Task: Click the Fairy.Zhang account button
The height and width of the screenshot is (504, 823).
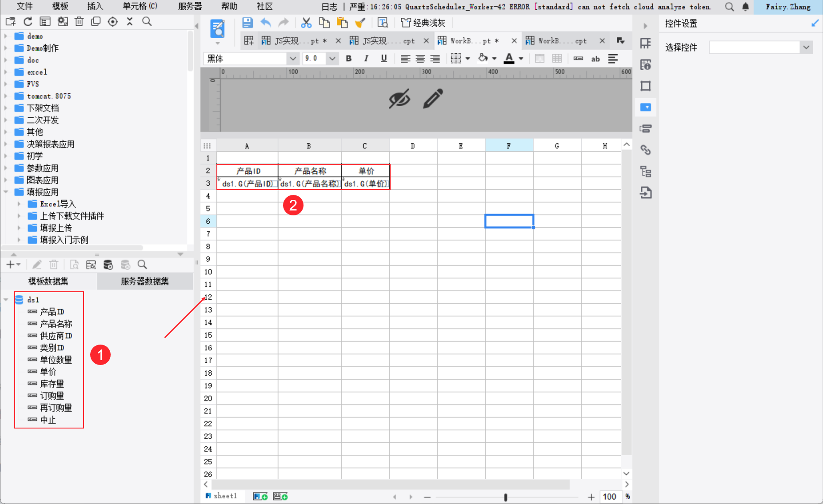Action: (788, 7)
